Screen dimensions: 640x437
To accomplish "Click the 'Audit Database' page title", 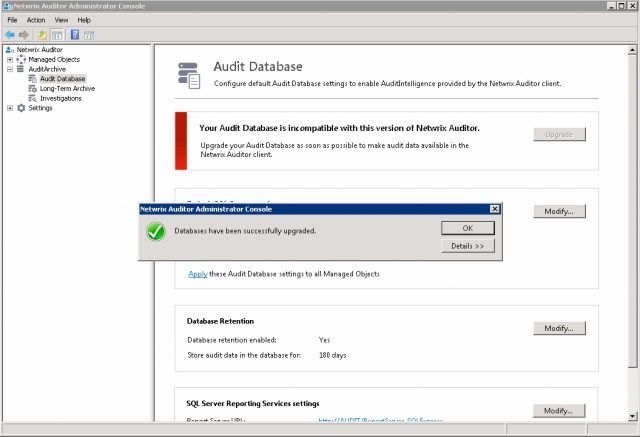I will 258,67.
